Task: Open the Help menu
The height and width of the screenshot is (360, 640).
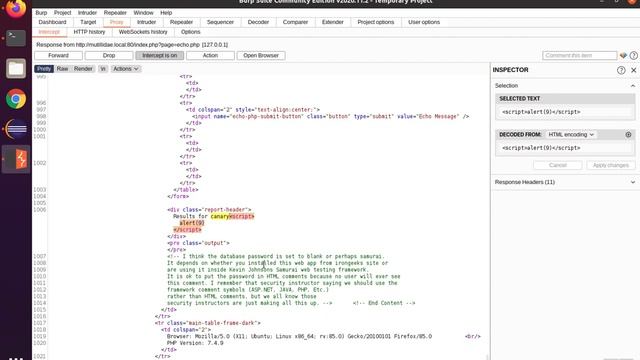Action: (166, 13)
